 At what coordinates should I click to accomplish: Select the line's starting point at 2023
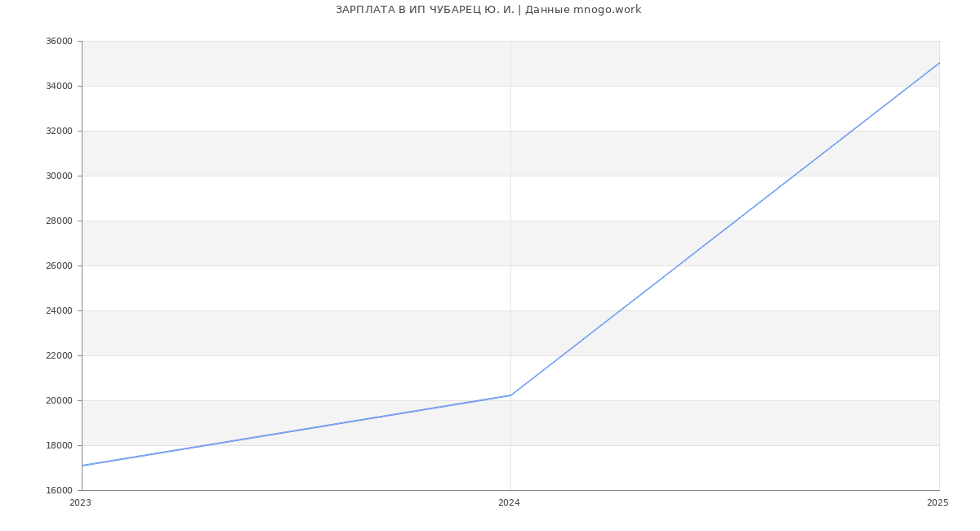(82, 466)
